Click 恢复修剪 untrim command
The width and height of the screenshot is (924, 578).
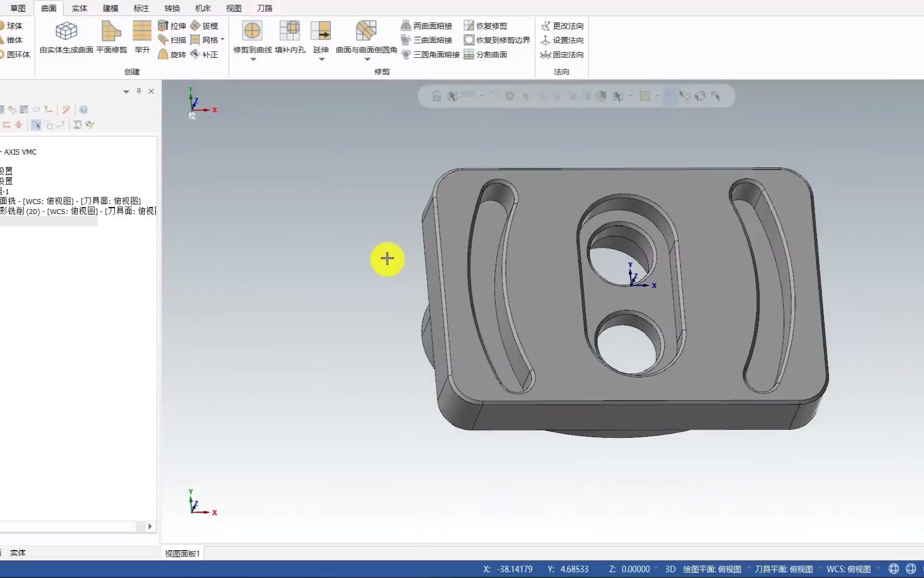pos(486,26)
